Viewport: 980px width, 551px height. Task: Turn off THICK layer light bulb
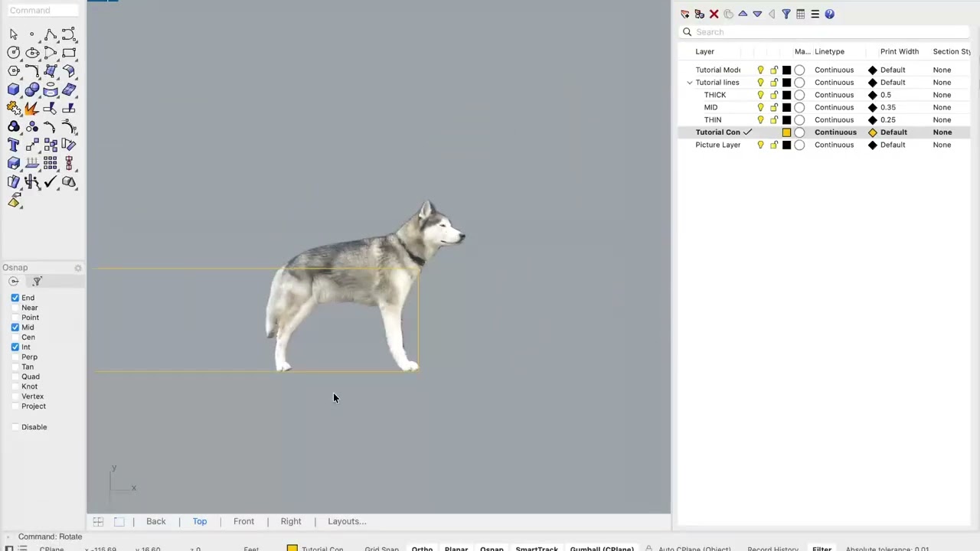[x=760, y=95]
